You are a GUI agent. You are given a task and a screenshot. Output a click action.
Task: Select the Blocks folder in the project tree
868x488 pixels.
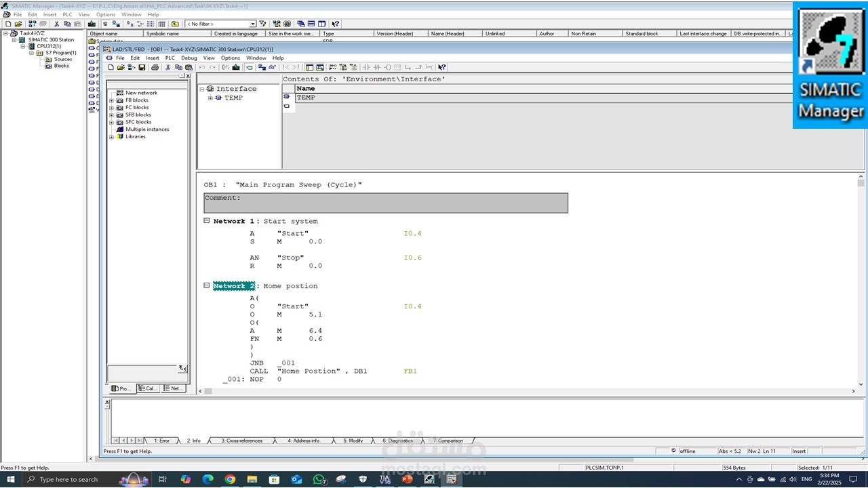[x=62, y=66]
